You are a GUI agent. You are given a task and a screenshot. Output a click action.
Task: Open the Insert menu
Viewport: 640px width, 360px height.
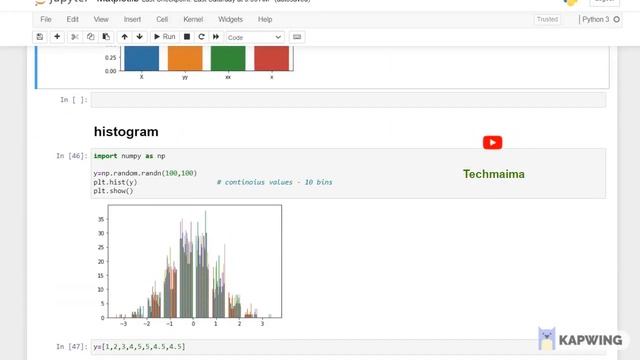pyautogui.click(x=132, y=19)
